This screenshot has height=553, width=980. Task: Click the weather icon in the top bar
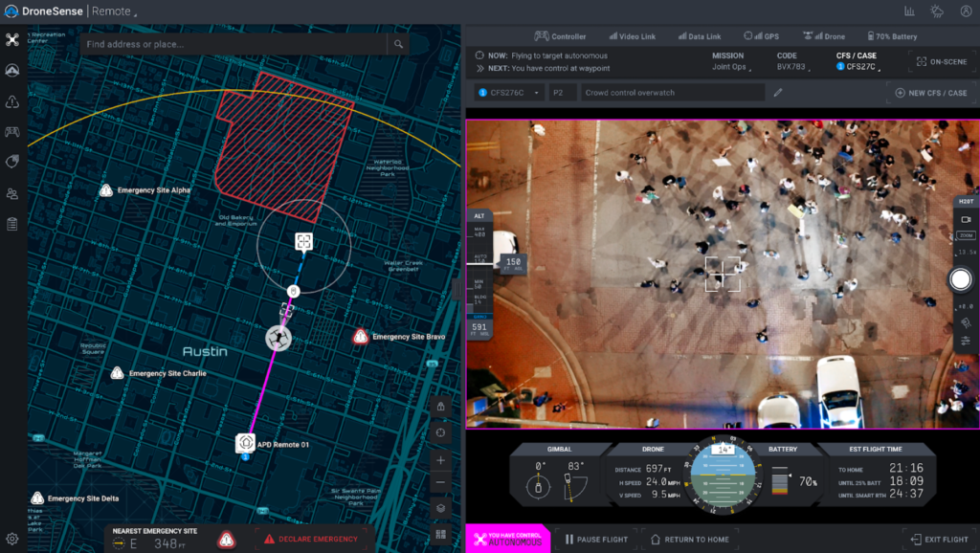click(936, 11)
